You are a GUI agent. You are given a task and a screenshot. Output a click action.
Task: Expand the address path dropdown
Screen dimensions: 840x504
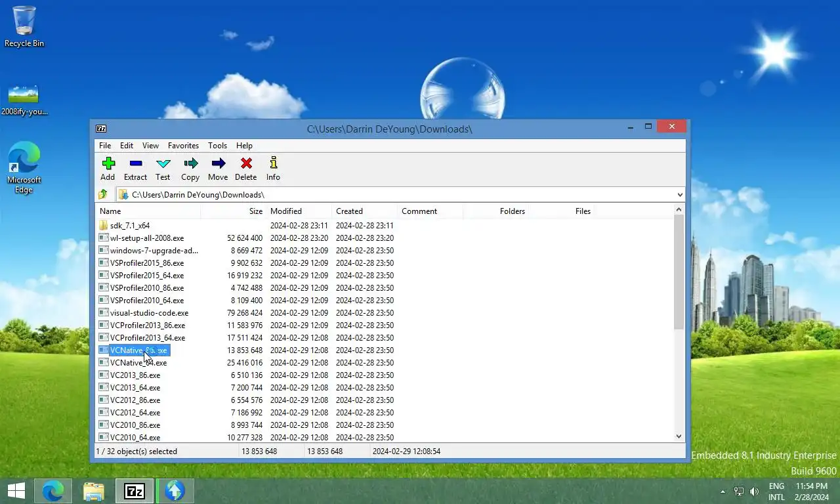[x=679, y=195]
